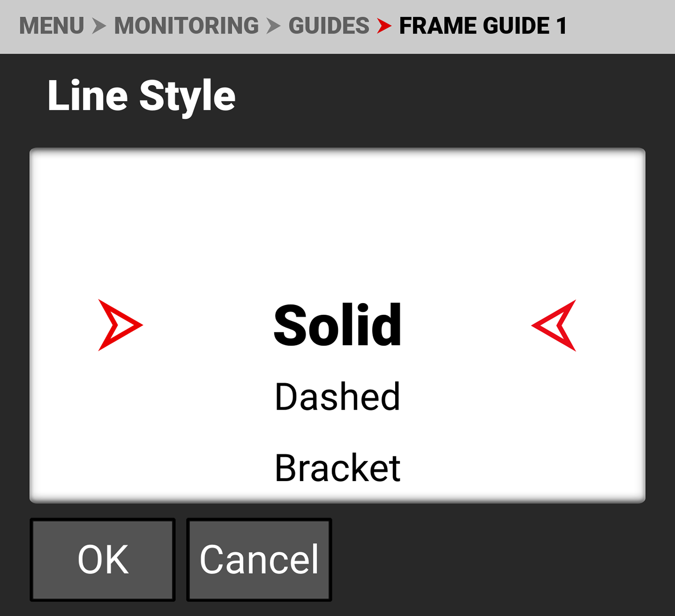Pick the Bracket line style
The image size is (675, 616).
pyautogui.click(x=337, y=468)
